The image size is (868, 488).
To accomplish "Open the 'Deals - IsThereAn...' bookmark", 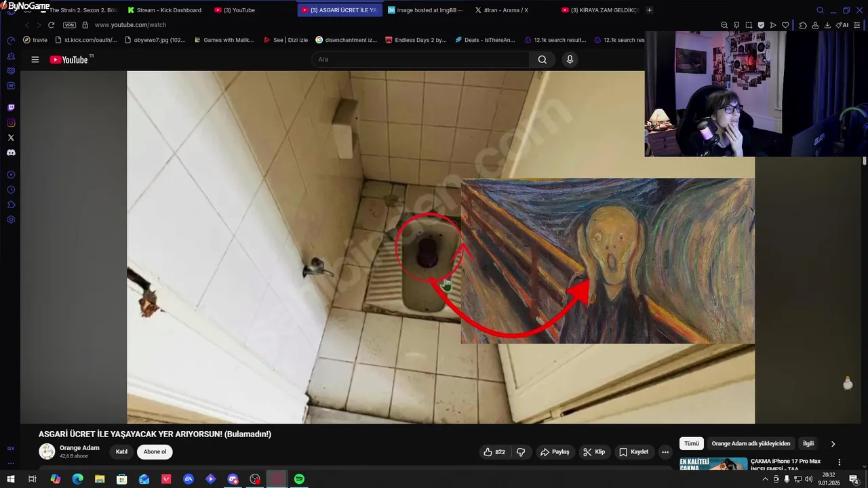I will pos(485,40).
